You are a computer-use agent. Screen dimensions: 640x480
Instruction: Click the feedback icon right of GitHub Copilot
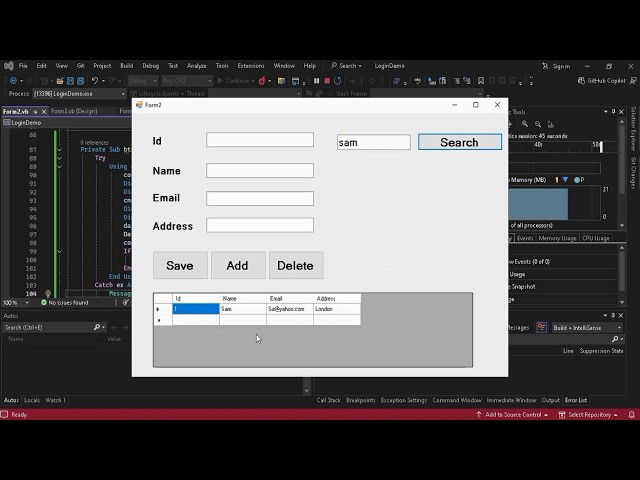pos(633,81)
